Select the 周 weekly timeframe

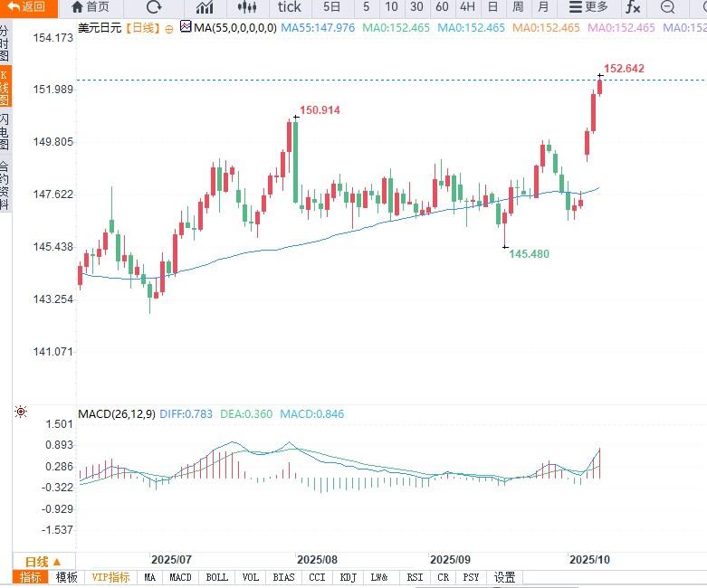(517, 7)
